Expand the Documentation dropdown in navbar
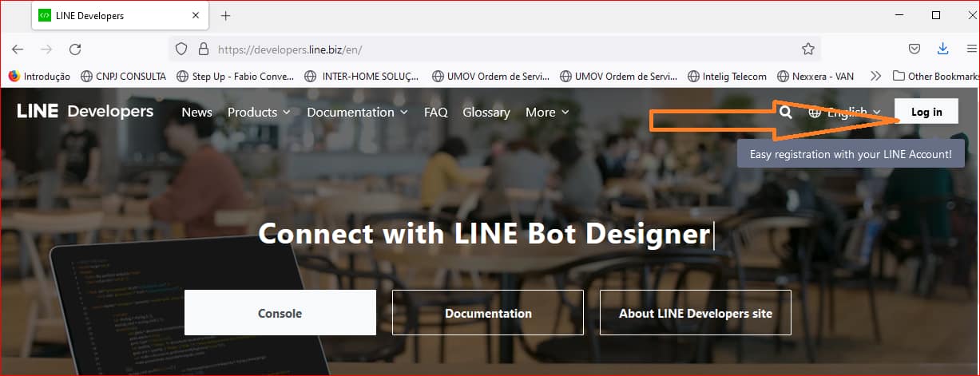980x376 pixels. [x=357, y=113]
